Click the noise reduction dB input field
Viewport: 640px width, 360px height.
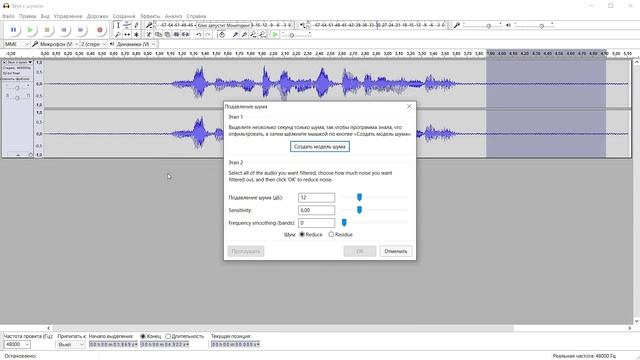[316, 198]
